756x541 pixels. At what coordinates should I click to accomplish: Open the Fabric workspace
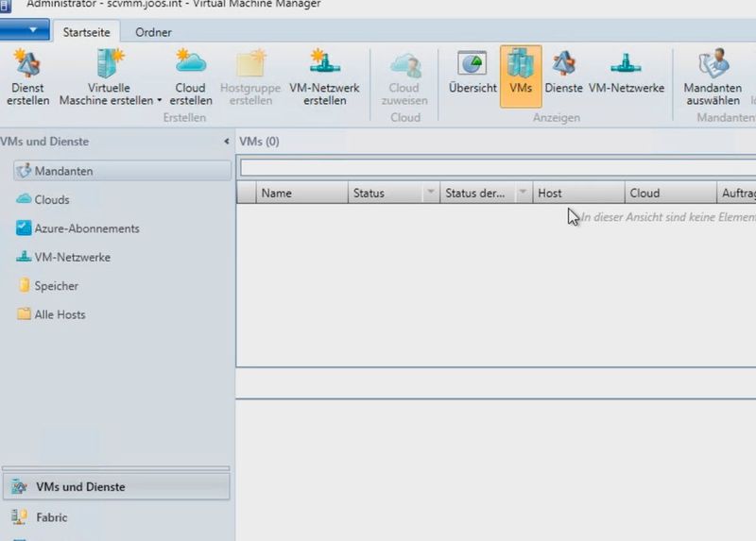click(x=52, y=517)
